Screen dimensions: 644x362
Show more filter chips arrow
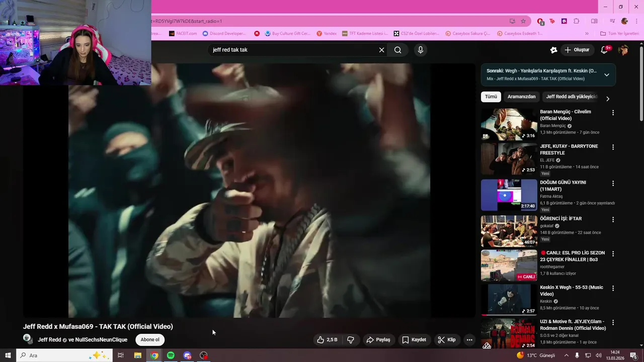pos(607,99)
